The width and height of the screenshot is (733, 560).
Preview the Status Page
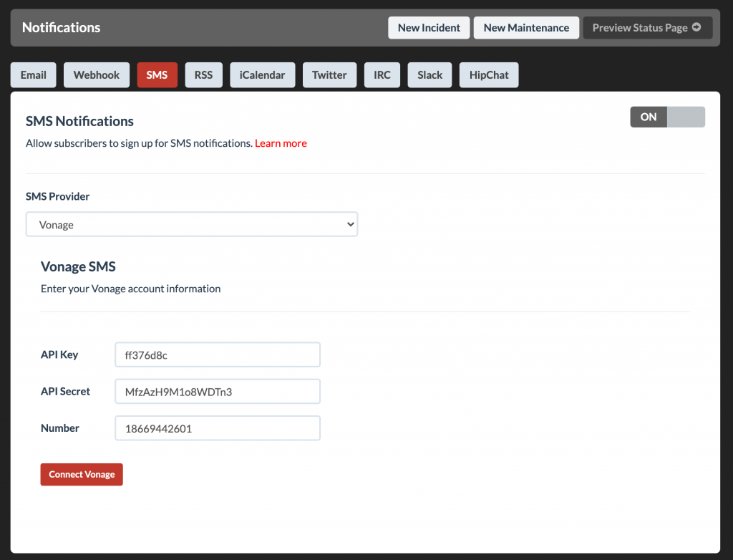pyautogui.click(x=647, y=27)
